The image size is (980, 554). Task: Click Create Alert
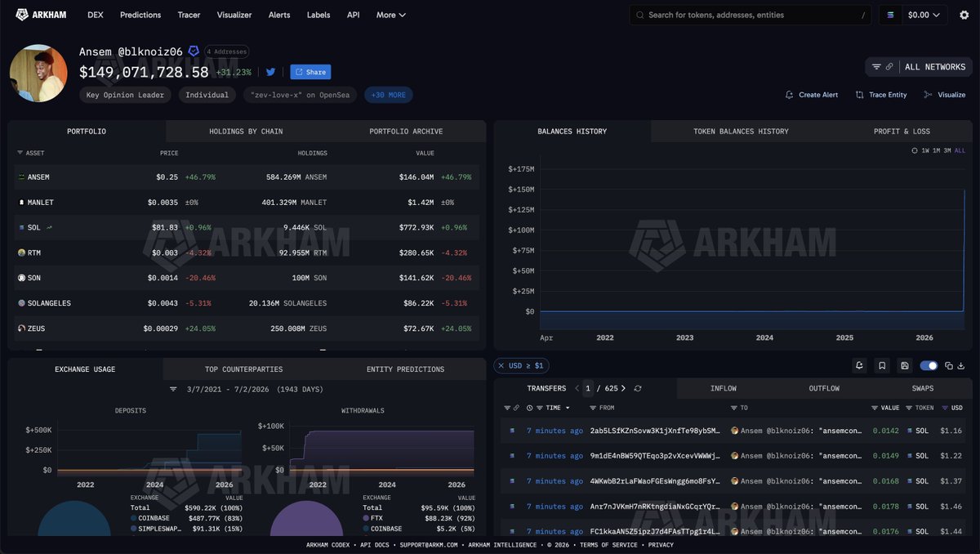(x=812, y=95)
